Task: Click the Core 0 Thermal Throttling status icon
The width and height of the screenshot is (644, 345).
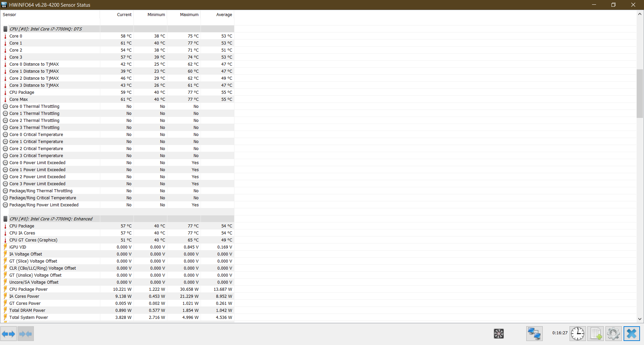Action: 5,107
